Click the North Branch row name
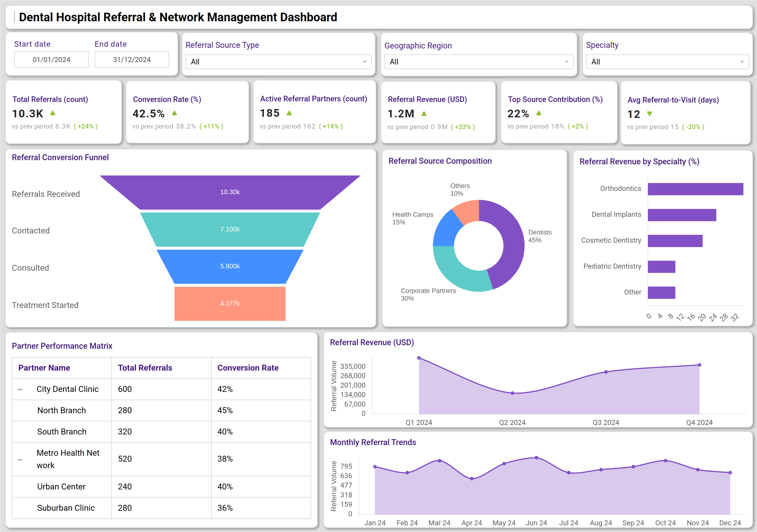This screenshot has height=532, width=757. coord(62,410)
